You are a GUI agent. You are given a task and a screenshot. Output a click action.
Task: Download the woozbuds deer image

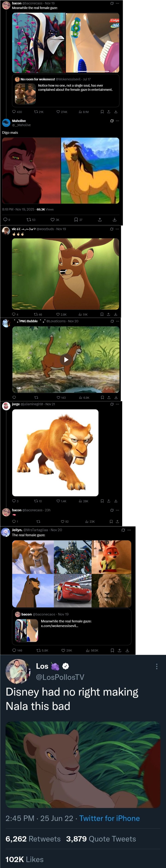116,314
